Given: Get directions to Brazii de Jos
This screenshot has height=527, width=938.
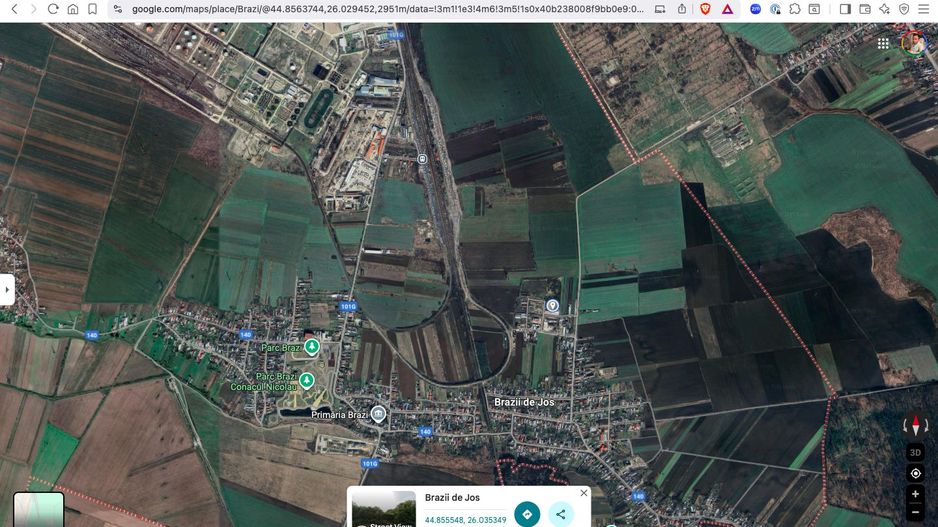Looking at the screenshot, I should click(x=527, y=514).
